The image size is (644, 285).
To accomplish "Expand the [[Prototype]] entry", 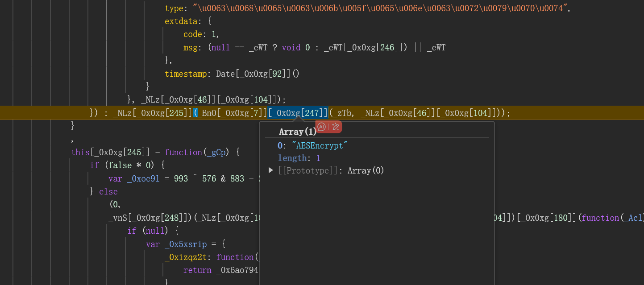I will (x=271, y=170).
